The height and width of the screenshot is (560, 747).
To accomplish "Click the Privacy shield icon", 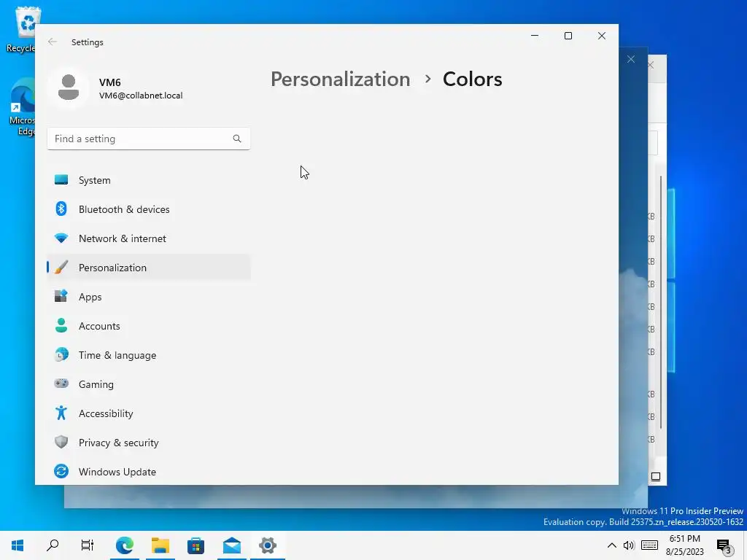I will [61, 442].
